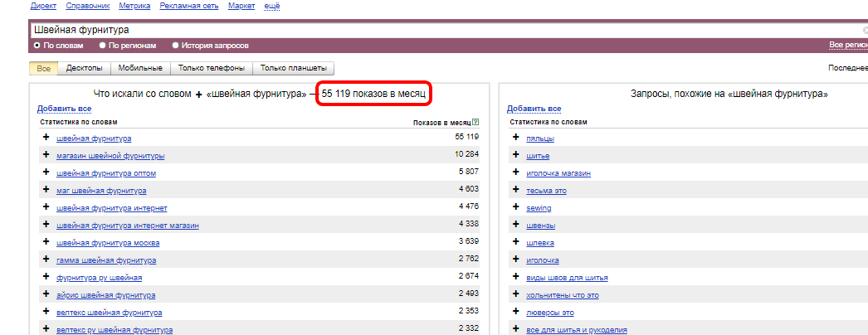Open 'Все регионы' selector
Screen dimensions: 868x335
pyautogui.click(x=847, y=46)
